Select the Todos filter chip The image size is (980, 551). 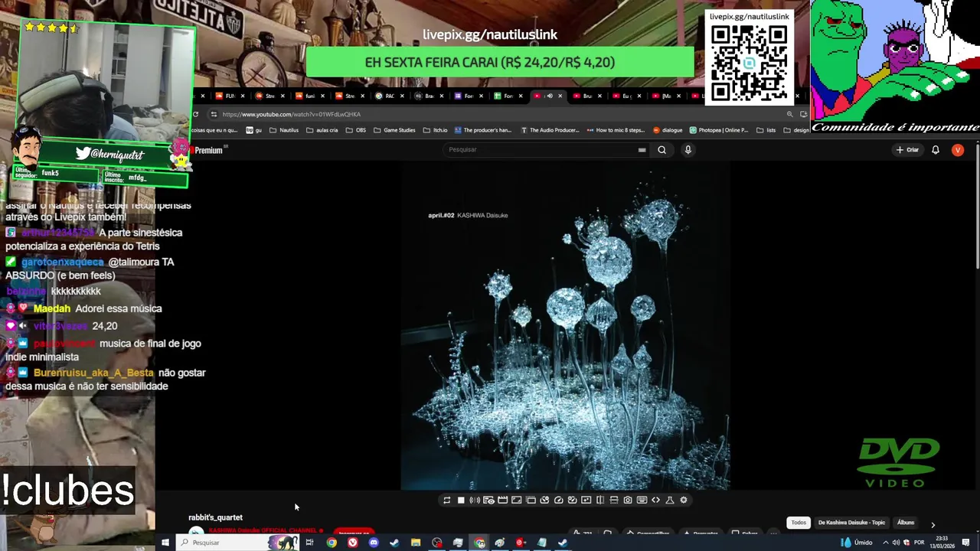point(799,523)
